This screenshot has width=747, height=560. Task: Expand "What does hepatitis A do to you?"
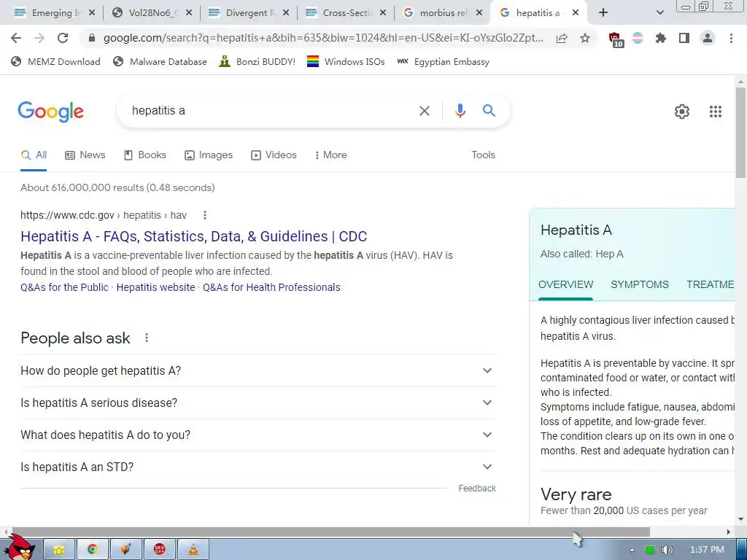pyautogui.click(x=258, y=435)
